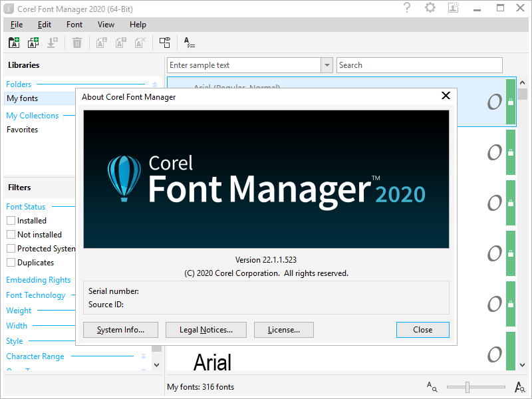Screen dimensions: 532x399
Task: Expand the Width filter section
Action: 17,326
